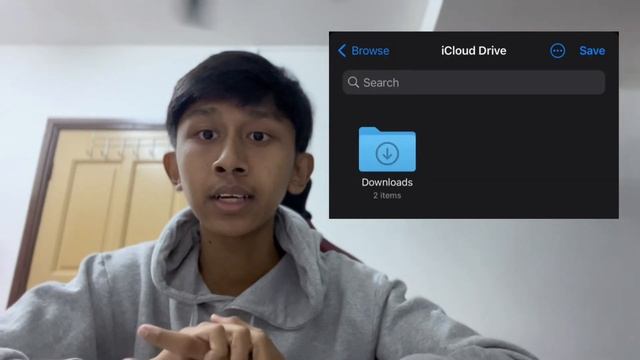Select the "Downloads" folder name
640x360 pixels.
(x=387, y=182)
